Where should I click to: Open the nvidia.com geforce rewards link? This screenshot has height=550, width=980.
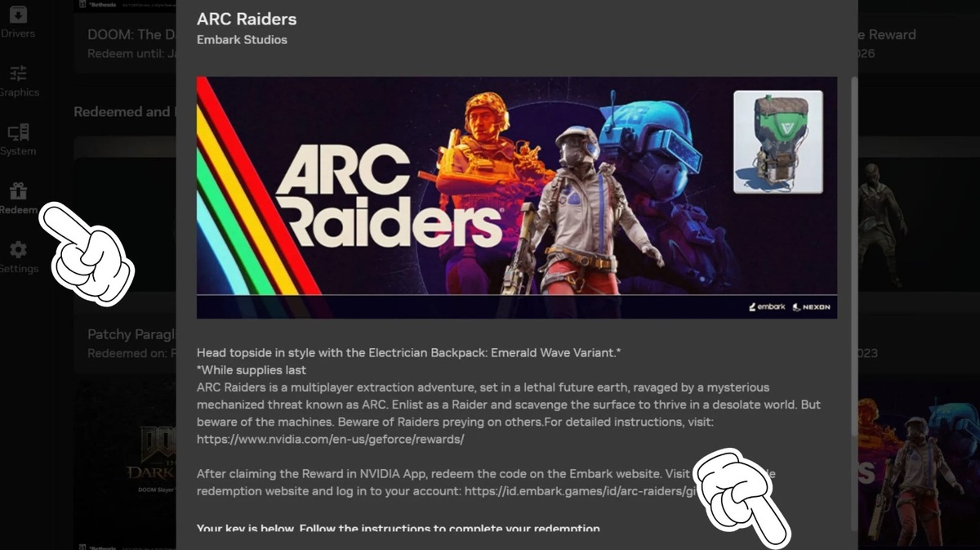click(x=330, y=439)
